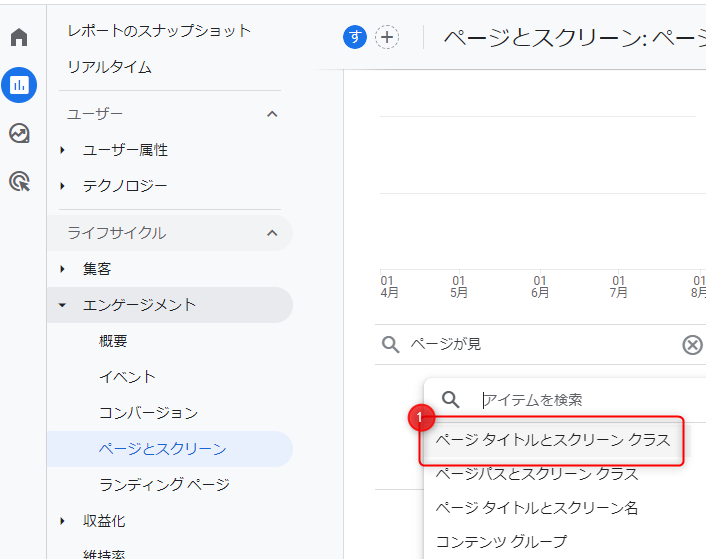Choose ページパスとスクリーン クラス option
The image size is (706, 559).
(x=537, y=473)
